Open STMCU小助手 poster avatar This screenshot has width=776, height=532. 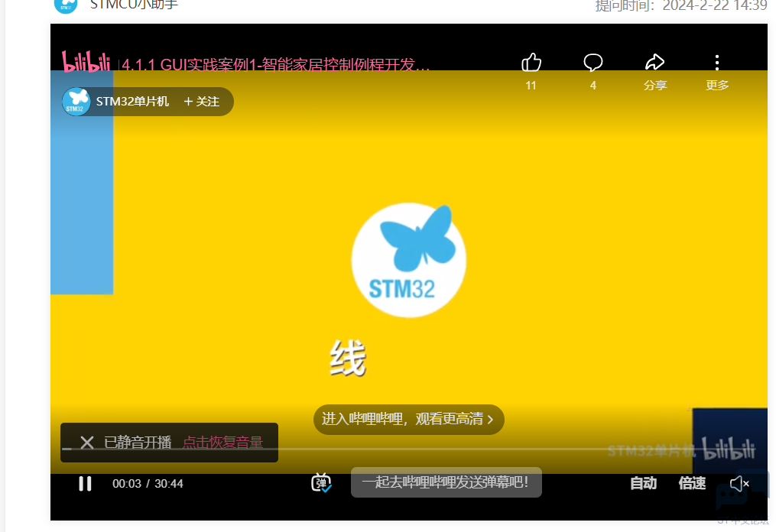tap(65, 5)
